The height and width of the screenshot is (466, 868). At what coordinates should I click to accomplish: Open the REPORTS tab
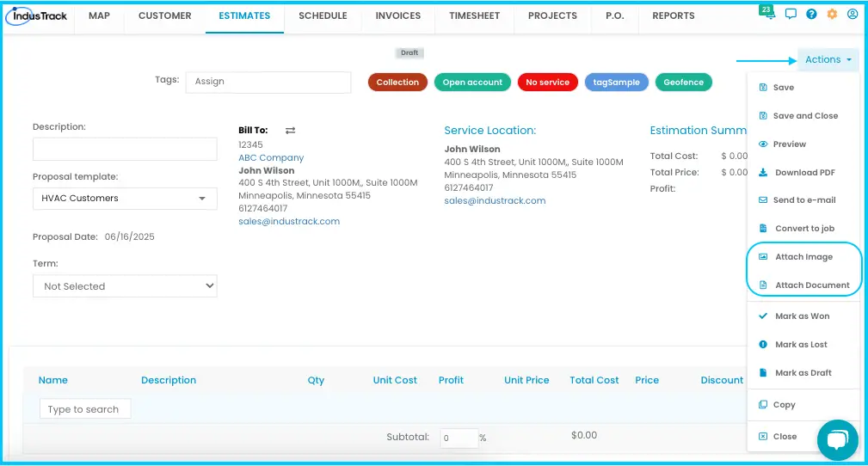(673, 16)
